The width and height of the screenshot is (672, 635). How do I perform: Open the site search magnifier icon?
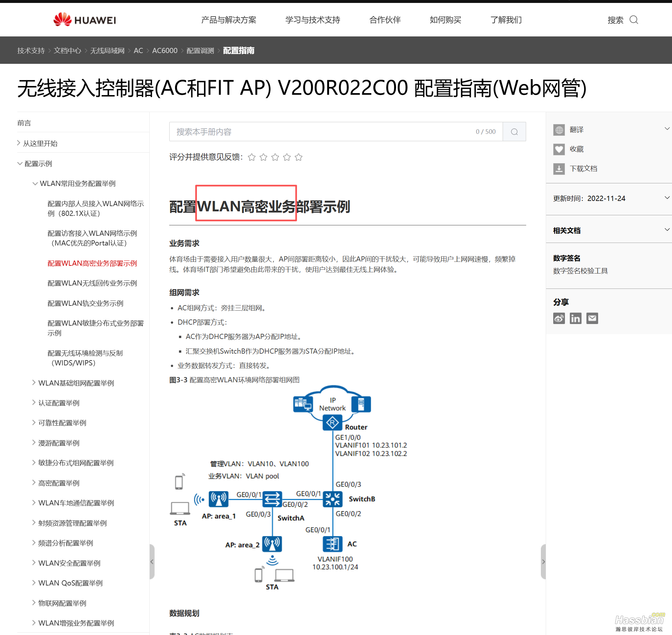(634, 20)
